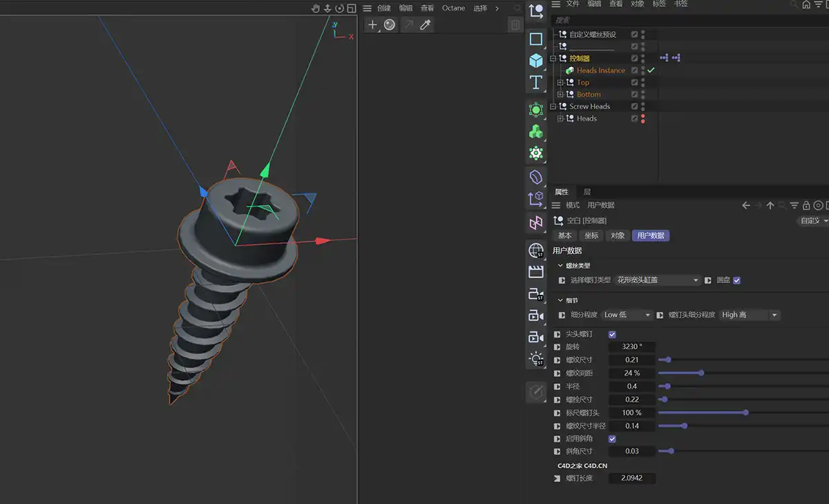Select Heads Instance in object list

pos(600,70)
